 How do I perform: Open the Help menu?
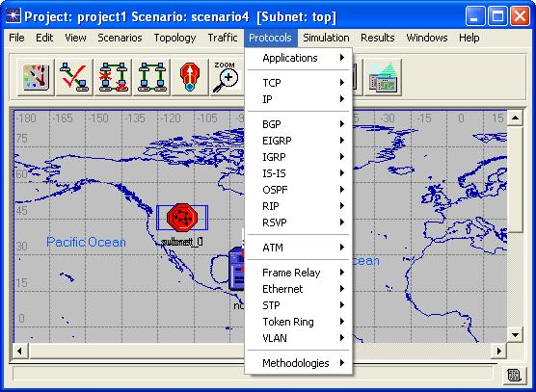click(469, 38)
